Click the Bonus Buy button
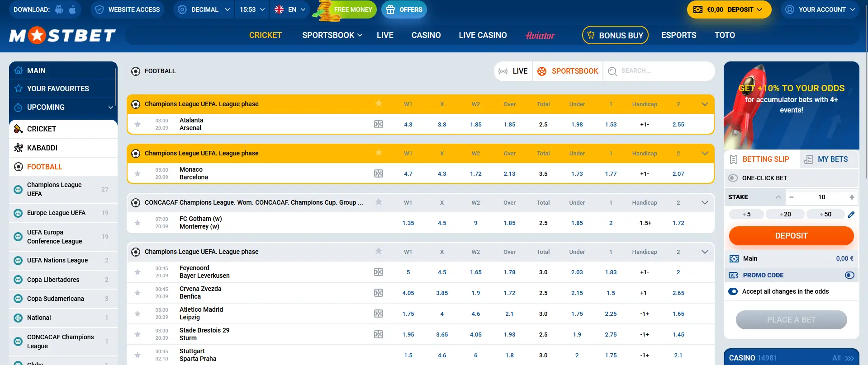This screenshot has width=868, height=365. coord(615,35)
